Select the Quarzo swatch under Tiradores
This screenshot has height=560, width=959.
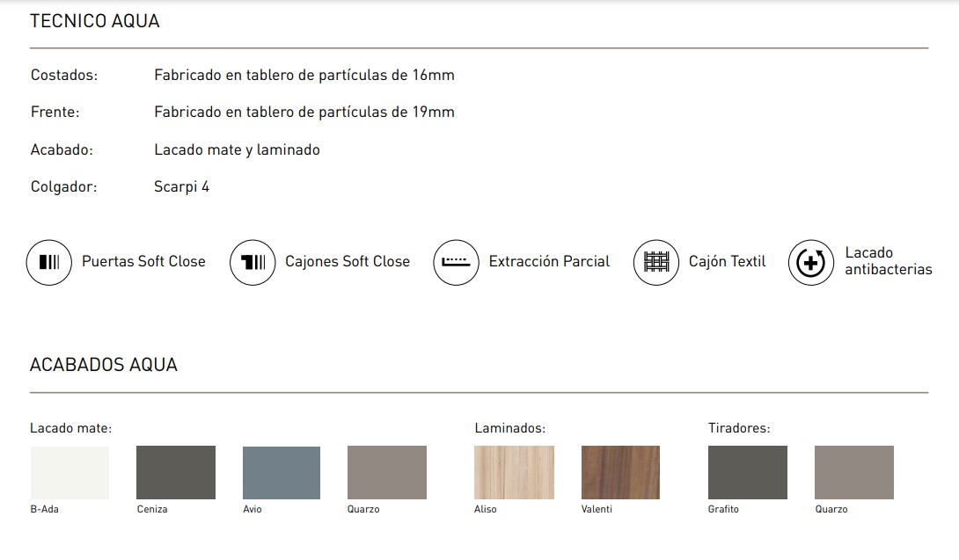coord(854,473)
